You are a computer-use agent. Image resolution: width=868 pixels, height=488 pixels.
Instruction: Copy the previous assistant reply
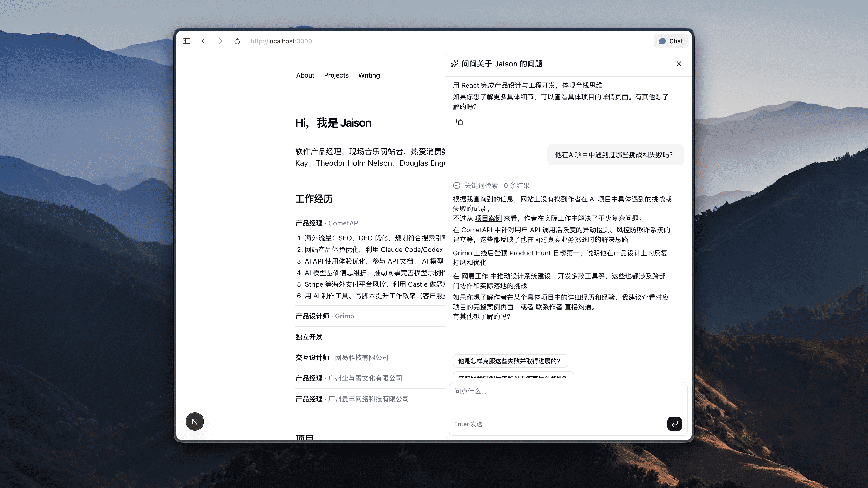[x=459, y=122]
